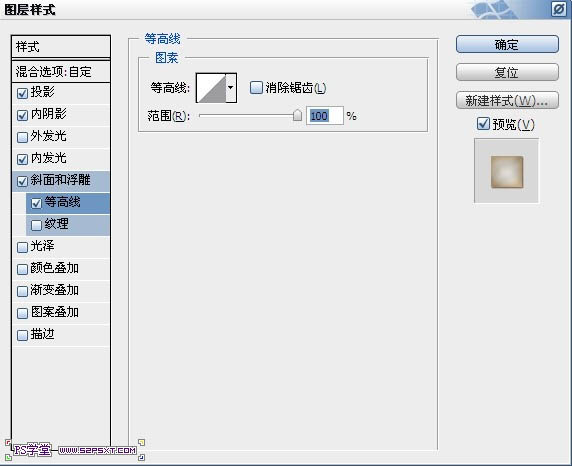Click the 复位 reset button

point(507,72)
